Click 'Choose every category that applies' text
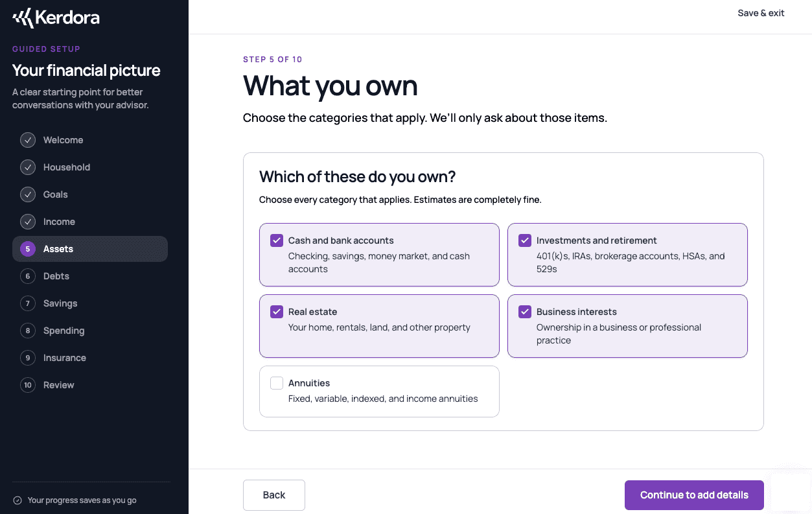Screen dimensions: 812x514 pos(400,200)
